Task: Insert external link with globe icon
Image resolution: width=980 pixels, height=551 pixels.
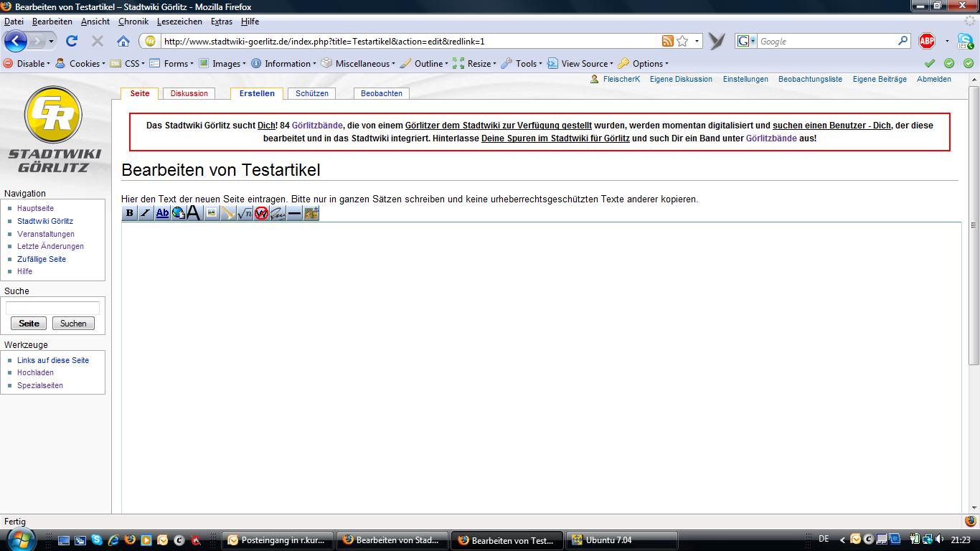Action: [x=178, y=213]
